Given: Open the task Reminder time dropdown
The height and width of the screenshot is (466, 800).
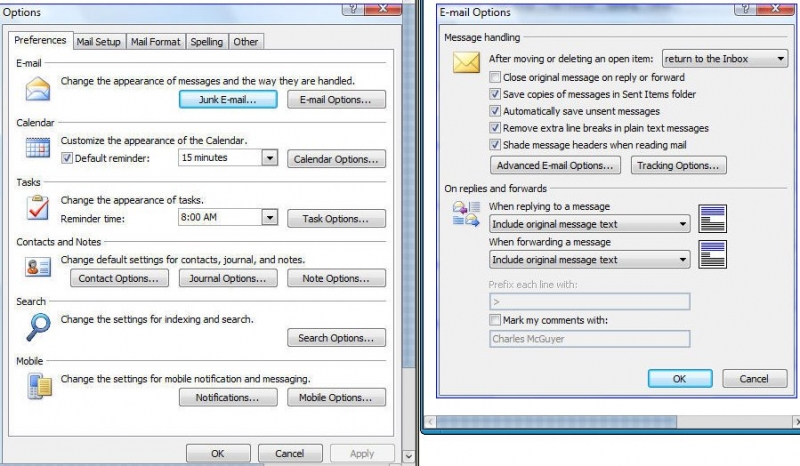Looking at the screenshot, I should 270,217.
